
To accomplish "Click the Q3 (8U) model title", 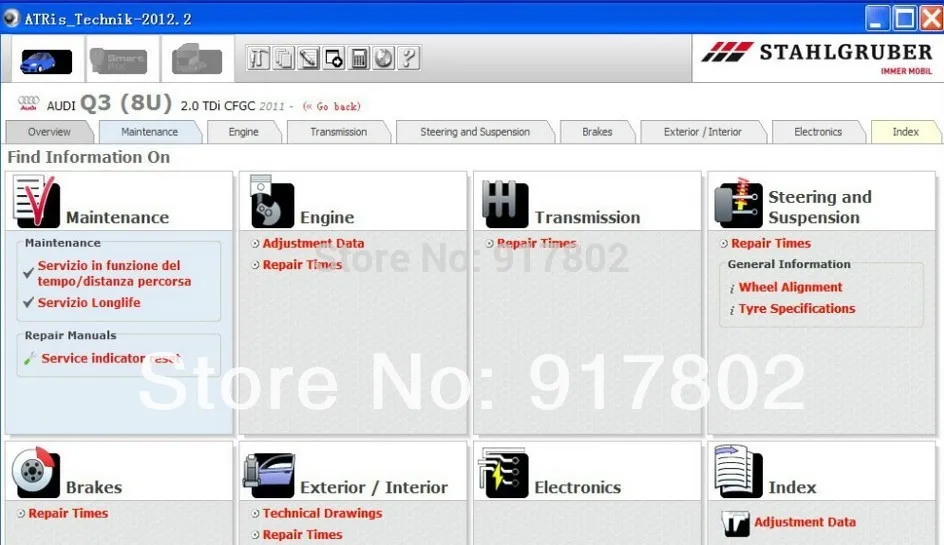I will click(126, 103).
